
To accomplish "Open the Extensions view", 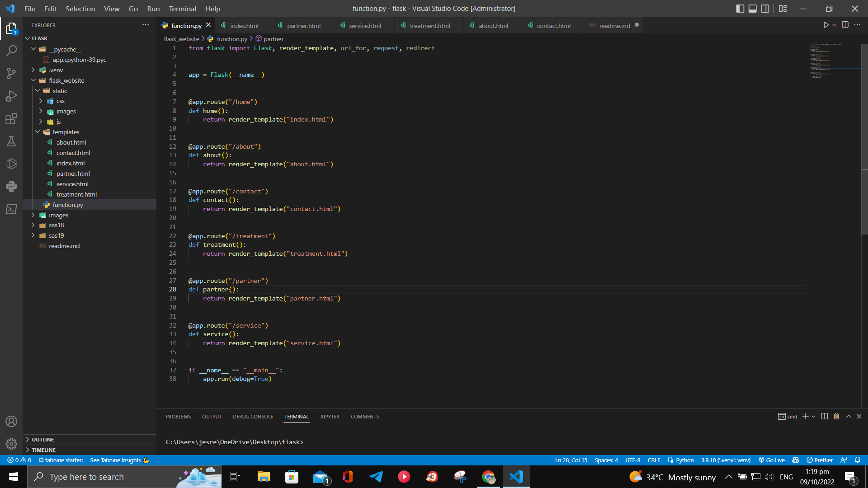I will [11, 119].
